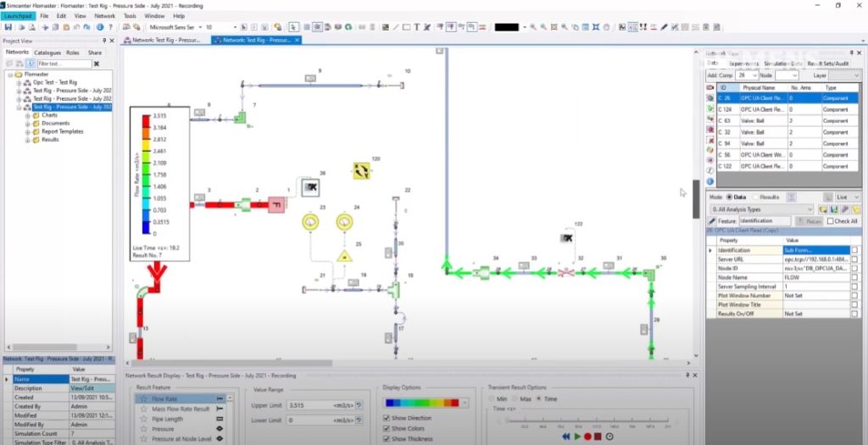Viewport: 868px width, 445px height.
Task: Click the Launchpad button
Action: pos(19,15)
